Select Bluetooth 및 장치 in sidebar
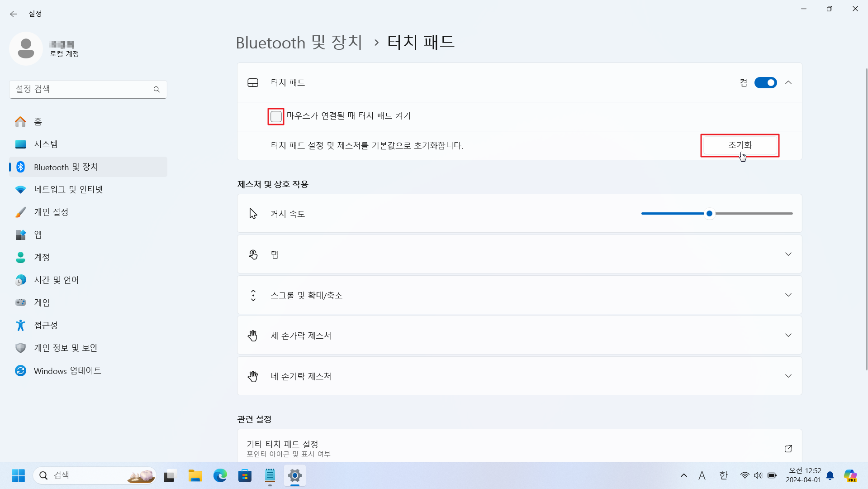The height and width of the screenshot is (489, 868). click(x=88, y=167)
